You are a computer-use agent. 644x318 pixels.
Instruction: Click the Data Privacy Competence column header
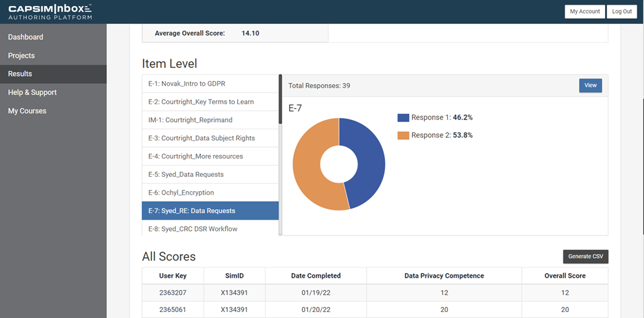444,276
